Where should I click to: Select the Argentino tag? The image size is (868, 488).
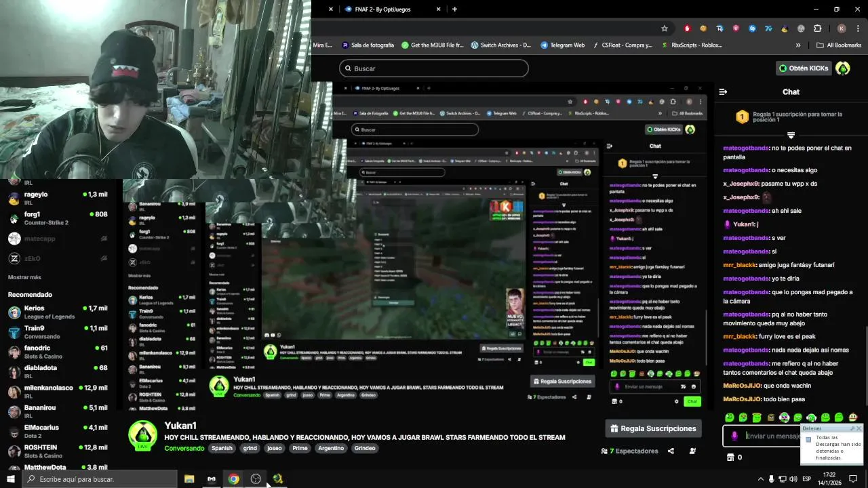[331, 448]
